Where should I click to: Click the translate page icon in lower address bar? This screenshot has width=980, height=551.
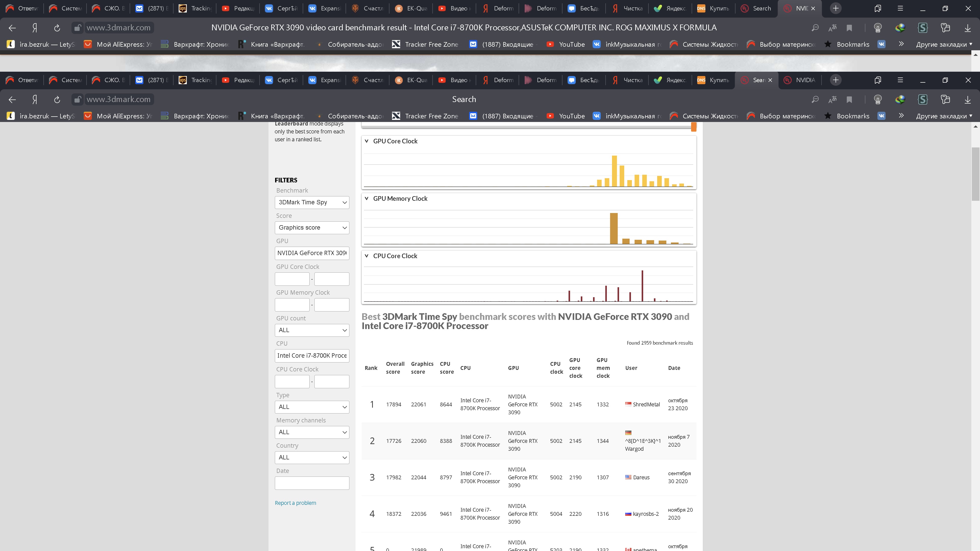tap(832, 100)
